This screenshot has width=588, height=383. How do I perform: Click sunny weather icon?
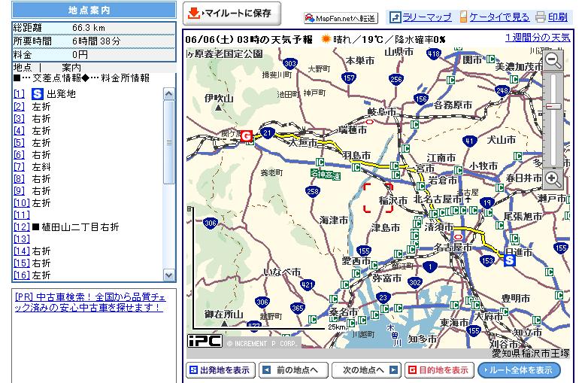point(326,38)
